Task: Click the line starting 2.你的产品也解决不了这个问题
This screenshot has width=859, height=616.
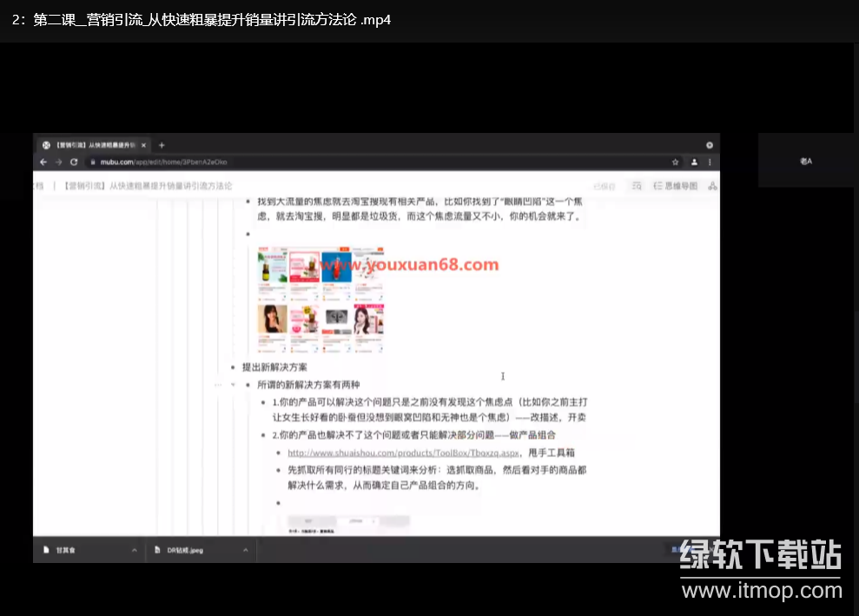Action: point(414,435)
